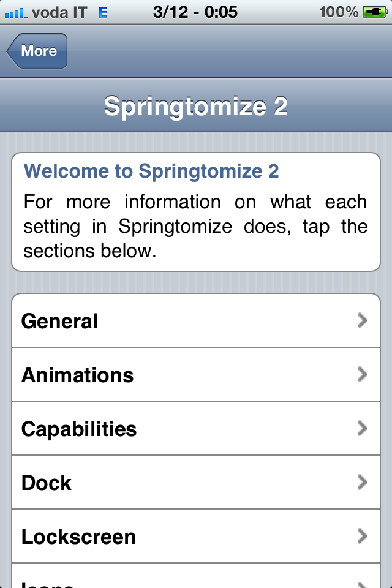Screen dimensions: 392x588
Task: Tap the Springtomize 2 title header
Action: coord(196,106)
